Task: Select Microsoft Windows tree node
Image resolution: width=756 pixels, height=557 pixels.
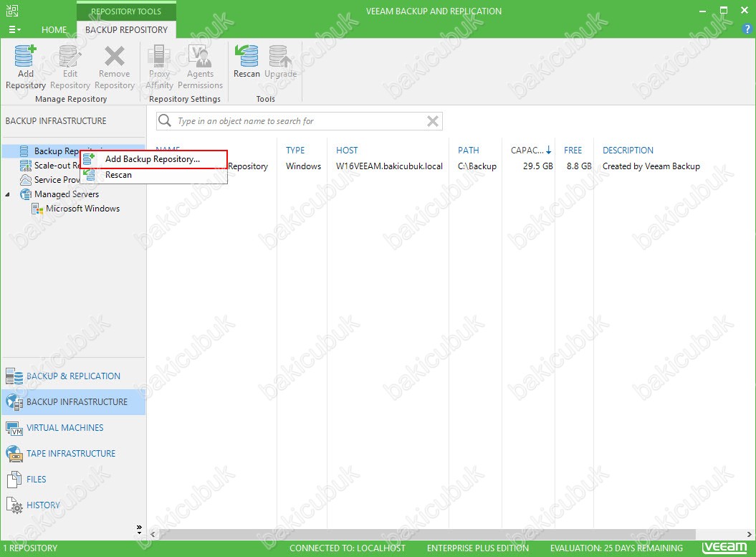Action: click(82, 209)
